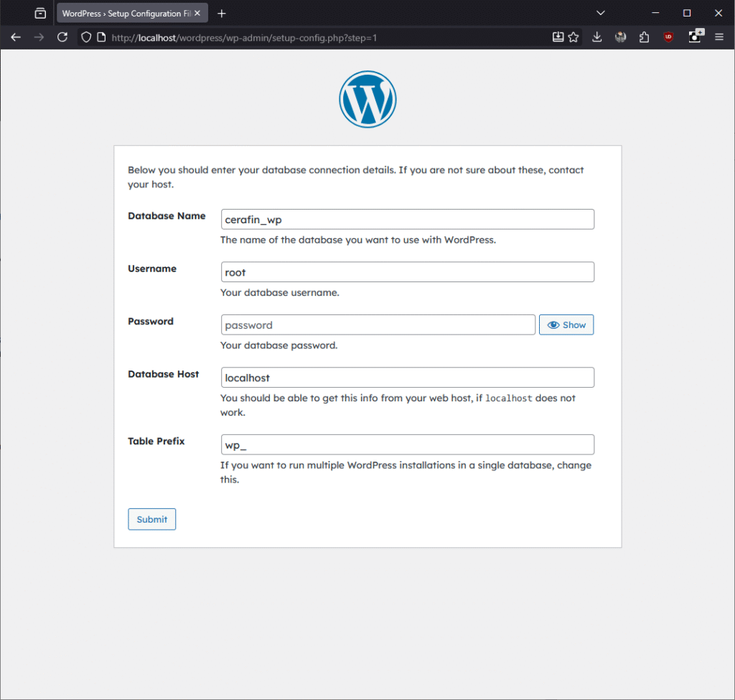Click the WordPress logo

(367, 100)
